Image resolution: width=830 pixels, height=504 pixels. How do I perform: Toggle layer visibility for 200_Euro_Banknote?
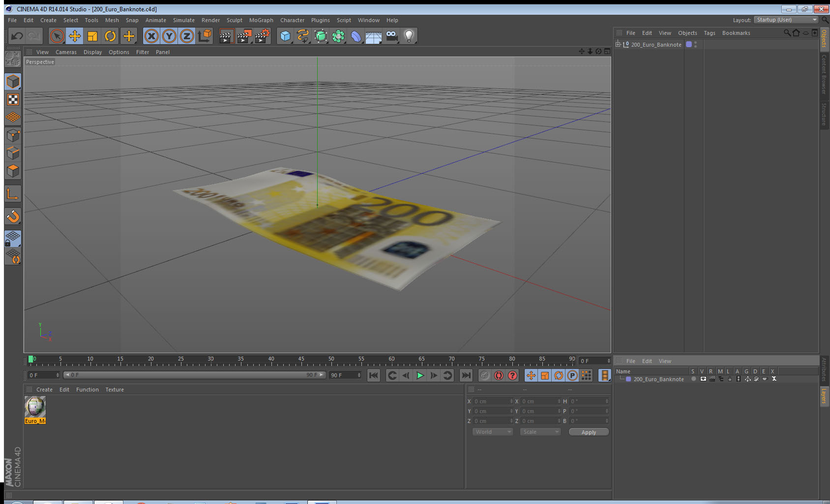click(x=703, y=379)
